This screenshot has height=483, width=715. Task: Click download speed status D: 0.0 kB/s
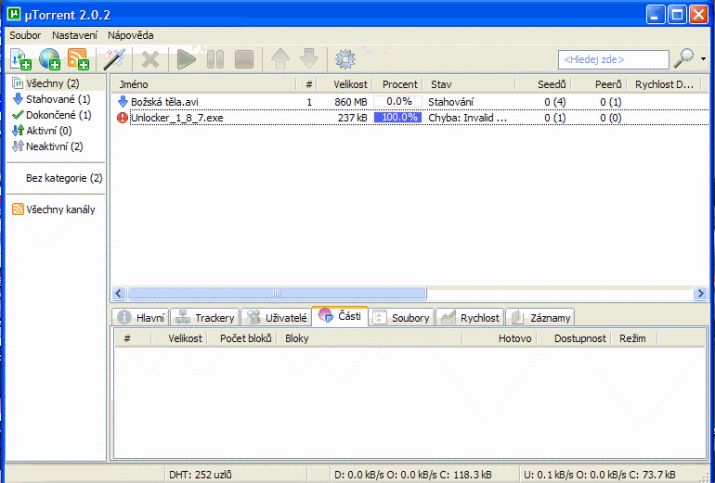(413, 475)
